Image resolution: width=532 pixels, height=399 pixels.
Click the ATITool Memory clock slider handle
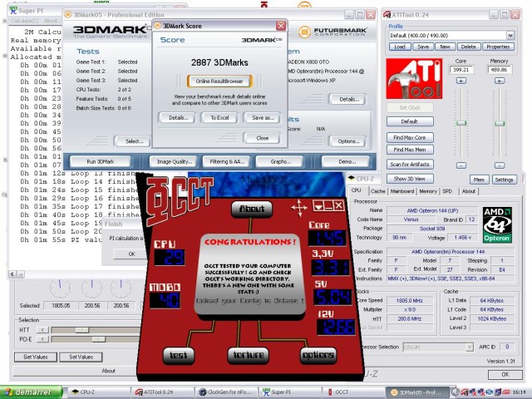pyautogui.click(x=500, y=124)
